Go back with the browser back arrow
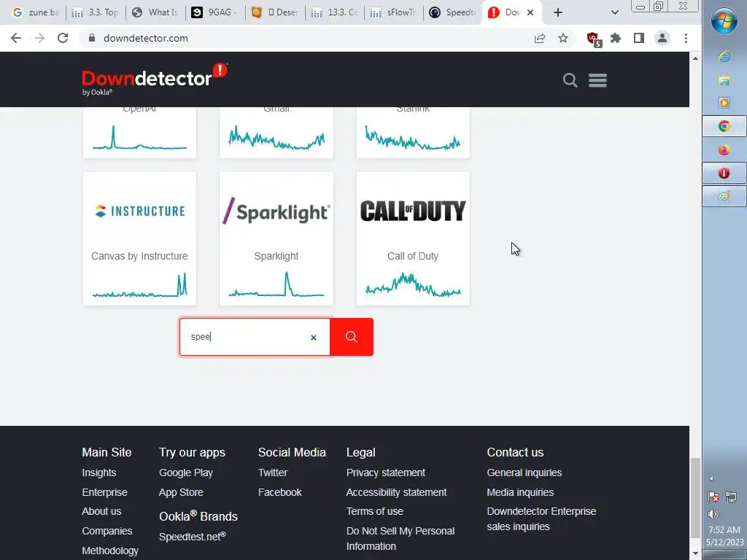Image resolution: width=747 pixels, height=560 pixels. click(16, 38)
